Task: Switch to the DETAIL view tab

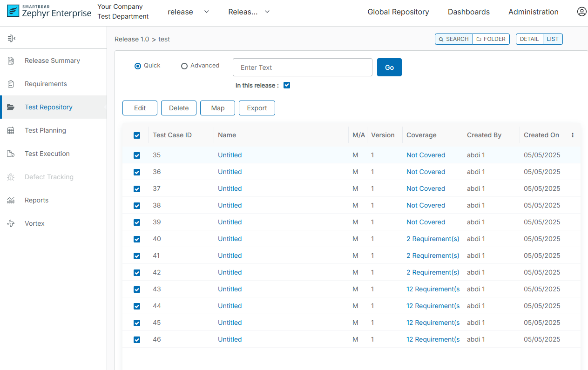Action: click(x=529, y=39)
